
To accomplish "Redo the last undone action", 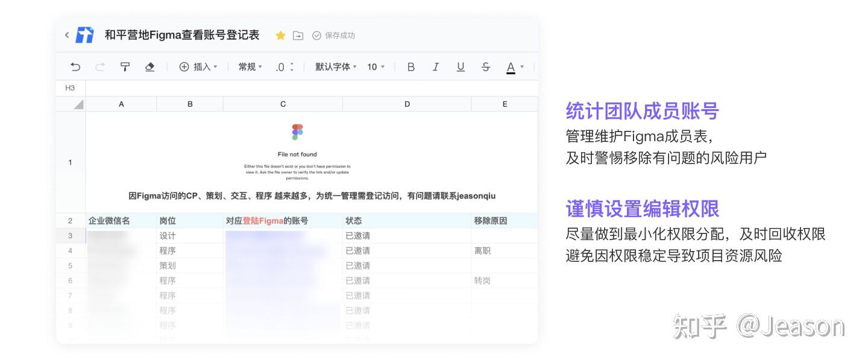I will pyautogui.click(x=100, y=67).
